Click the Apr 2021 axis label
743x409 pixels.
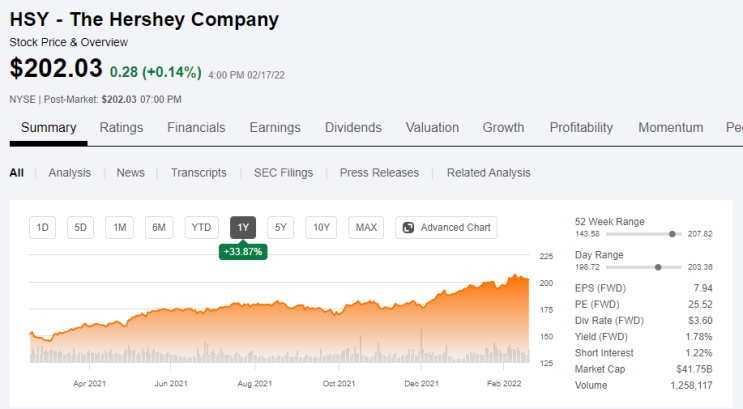coord(90,383)
